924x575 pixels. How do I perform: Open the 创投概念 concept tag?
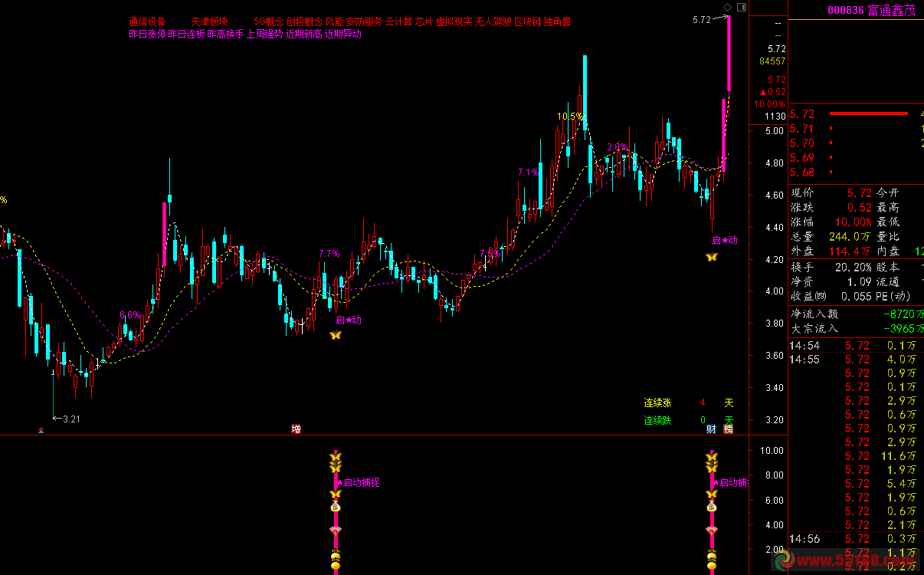point(304,22)
